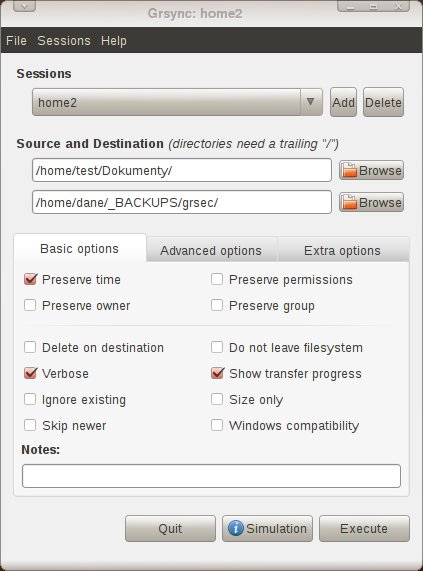Switch to the Extra options tab

(x=342, y=251)
